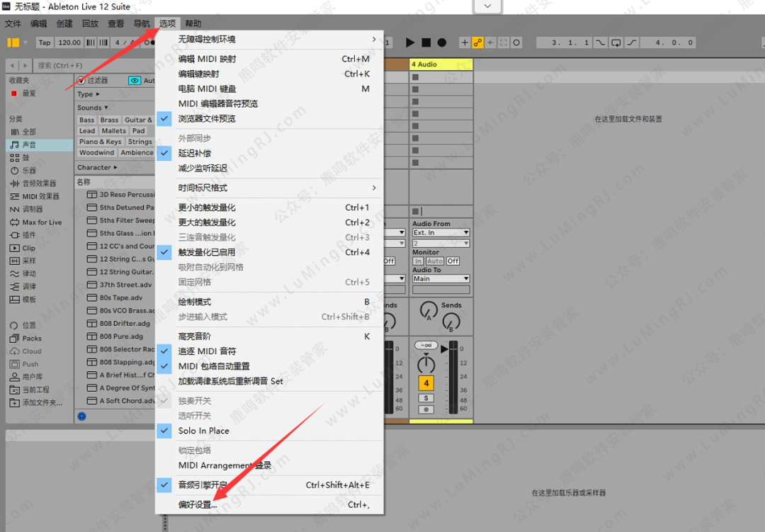Click the Stop transport button
Image resolution: width=765 pixels, height=532 pixels.
[x=426, y=43]
